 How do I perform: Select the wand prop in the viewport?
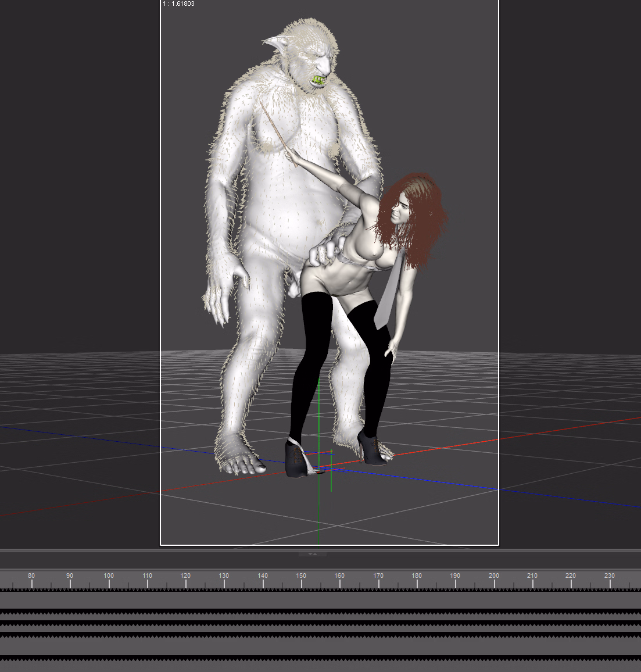tap(278, 133)
